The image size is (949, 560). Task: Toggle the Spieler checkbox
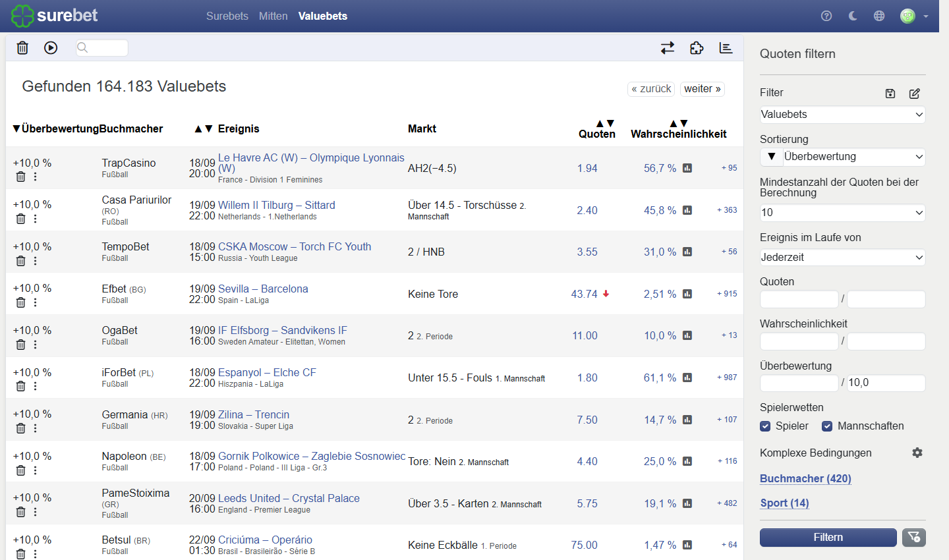pos(765,426)
